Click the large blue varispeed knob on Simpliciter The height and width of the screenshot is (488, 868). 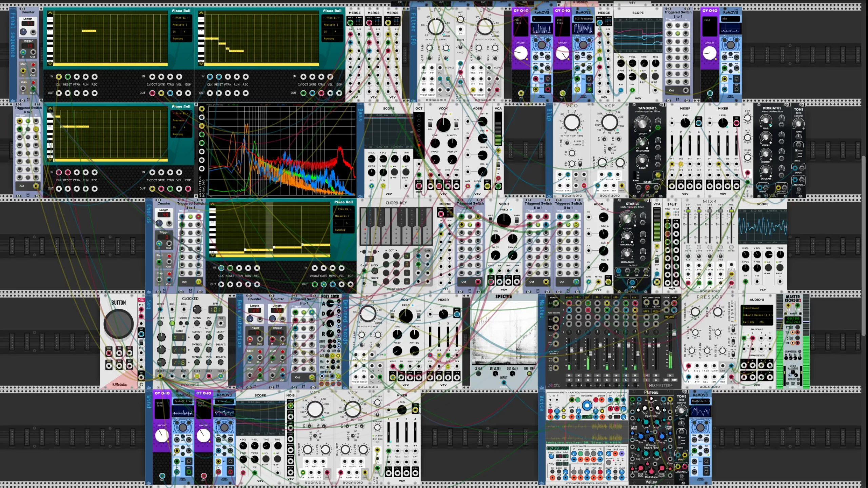(587, 405)
